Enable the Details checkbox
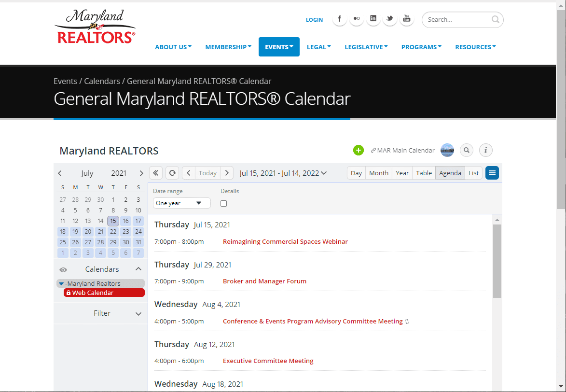The width and height of the screenshot is (566, 392). coord(223,203)
